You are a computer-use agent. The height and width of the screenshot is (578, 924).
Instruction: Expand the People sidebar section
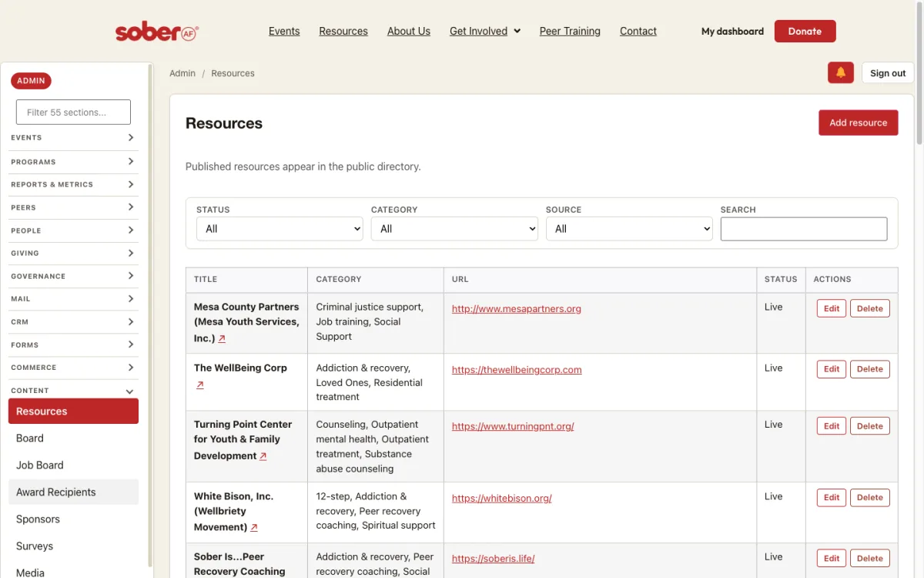pos(73,230)
